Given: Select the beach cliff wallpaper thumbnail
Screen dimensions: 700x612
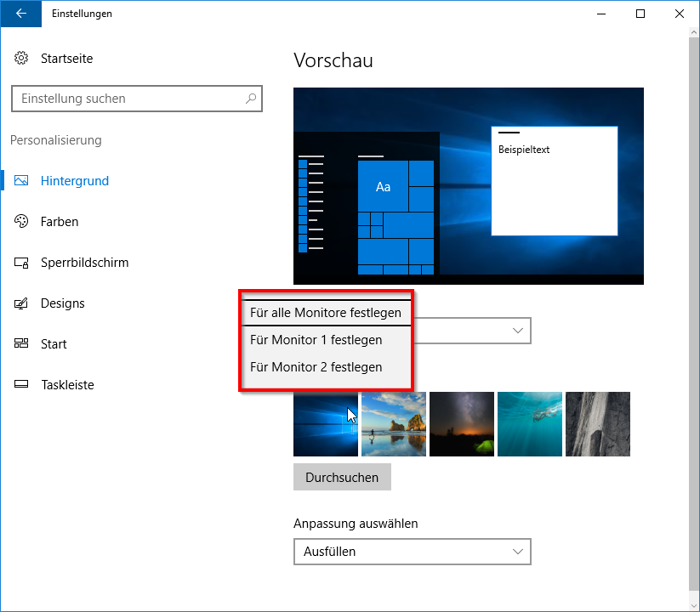Looking at the screenshot, I should (x=393, y=424).
